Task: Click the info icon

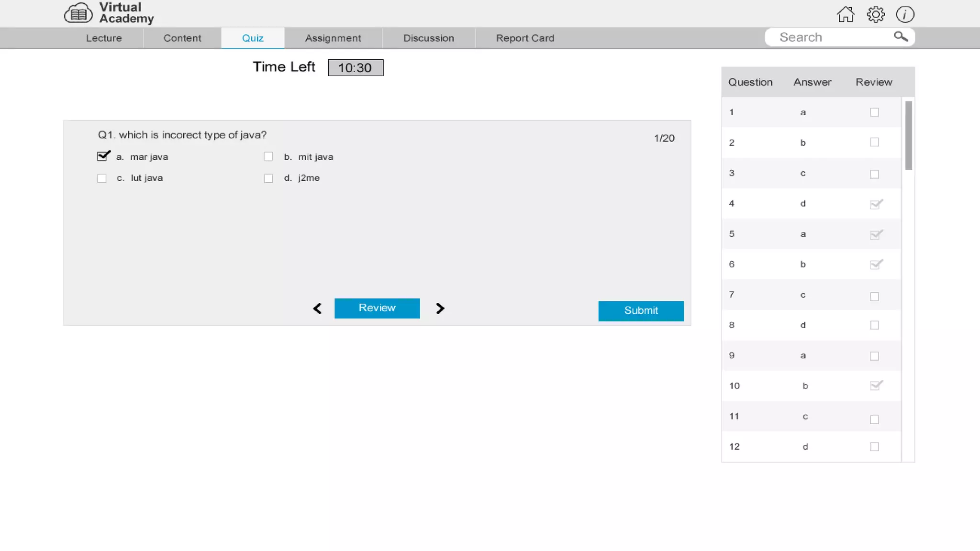Action: coord(905,14)
